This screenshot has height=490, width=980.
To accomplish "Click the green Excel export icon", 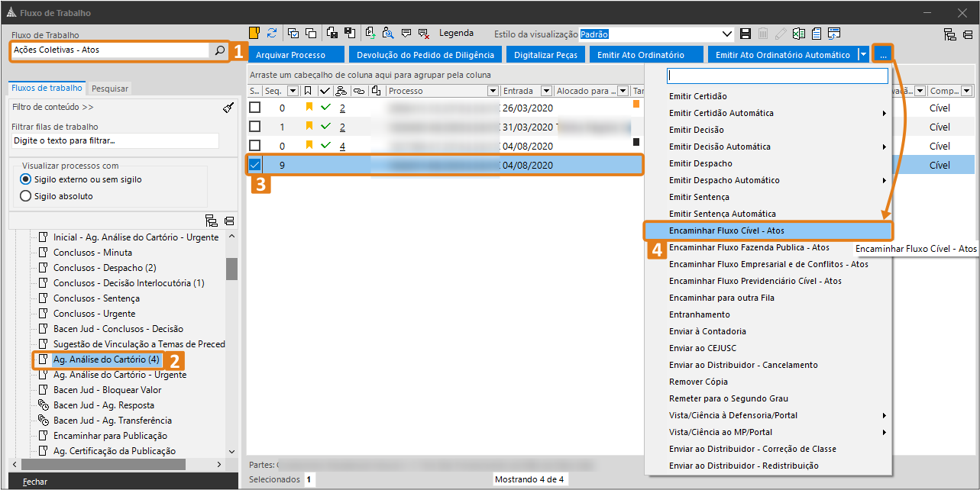I will [x=799, y=34].
